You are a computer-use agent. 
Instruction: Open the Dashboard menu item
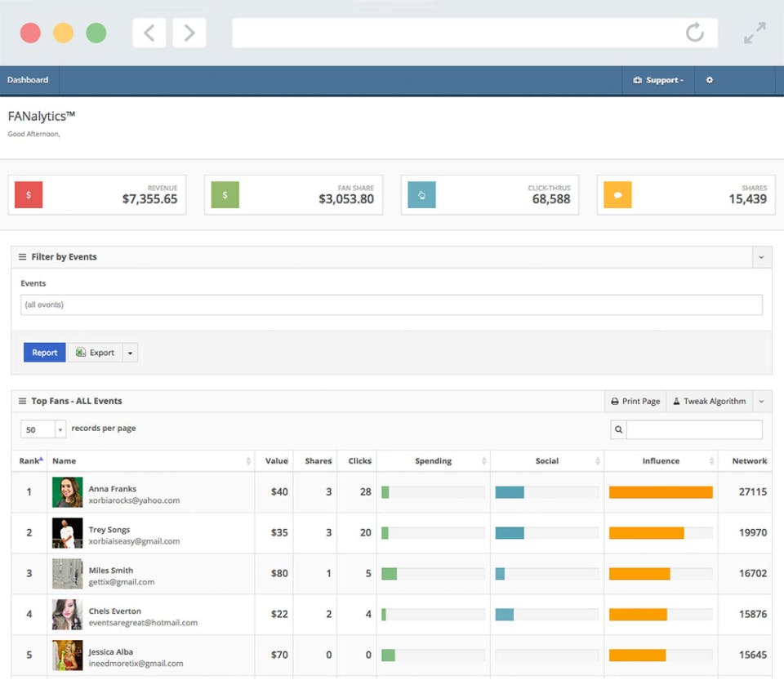28,80
